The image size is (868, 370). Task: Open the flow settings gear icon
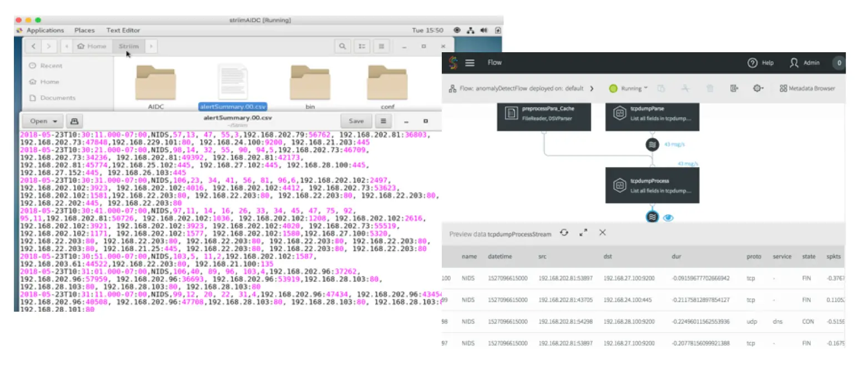(758, 88)
